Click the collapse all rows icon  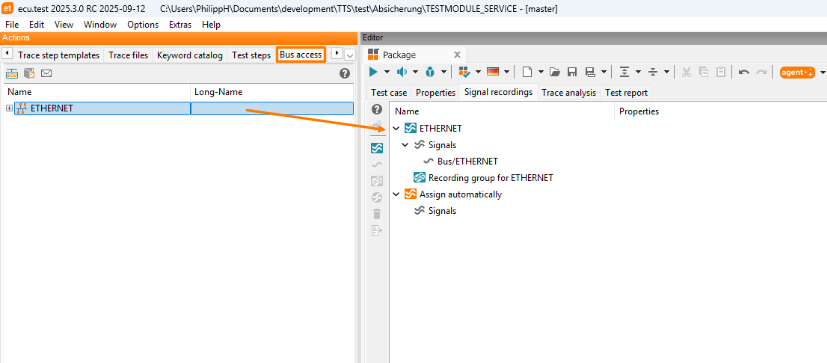coord(652,72)
